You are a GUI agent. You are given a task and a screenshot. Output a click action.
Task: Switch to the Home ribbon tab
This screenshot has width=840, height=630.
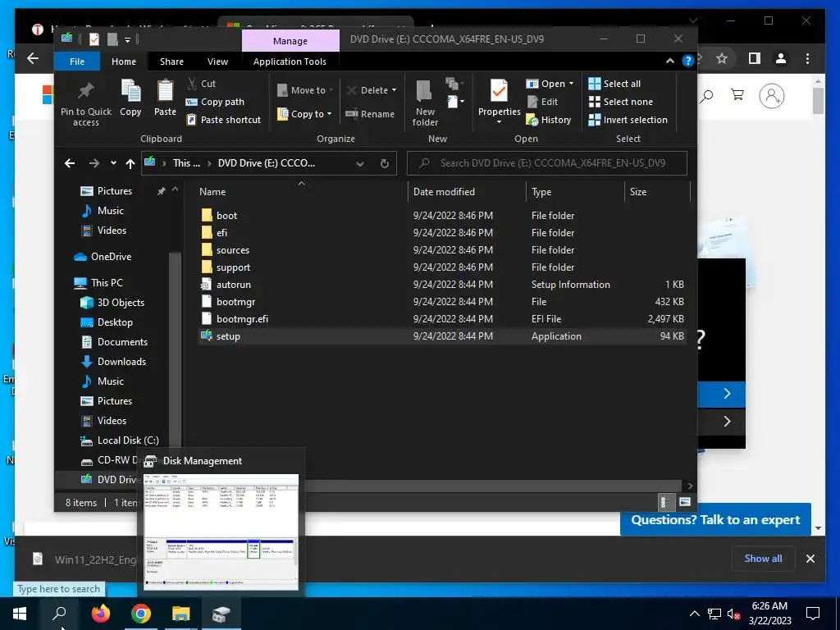[124, 62]
